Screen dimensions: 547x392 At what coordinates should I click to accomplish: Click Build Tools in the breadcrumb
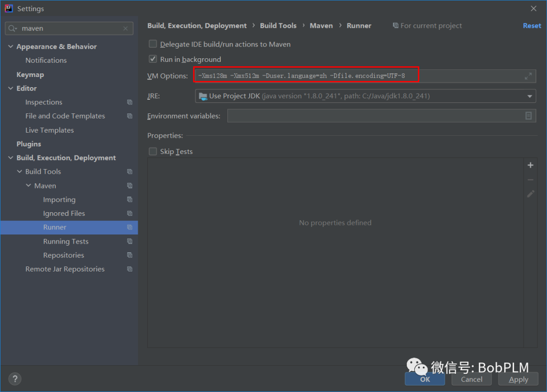tap(278, 25)
